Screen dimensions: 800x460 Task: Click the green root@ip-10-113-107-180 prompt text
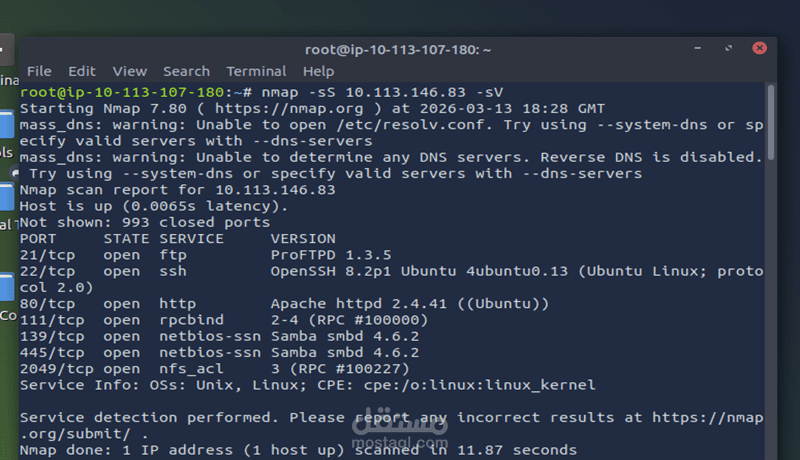tap(121, 92)
